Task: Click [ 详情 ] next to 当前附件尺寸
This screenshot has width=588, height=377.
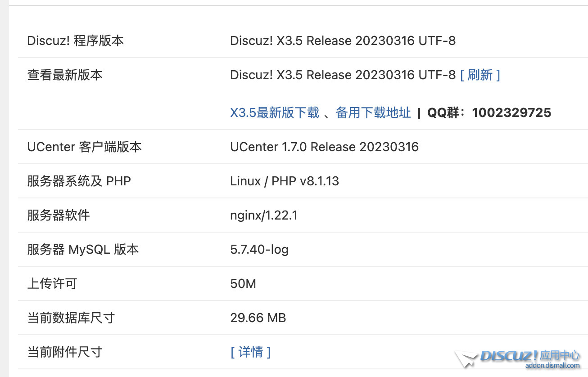Action: tap(250, 352)
